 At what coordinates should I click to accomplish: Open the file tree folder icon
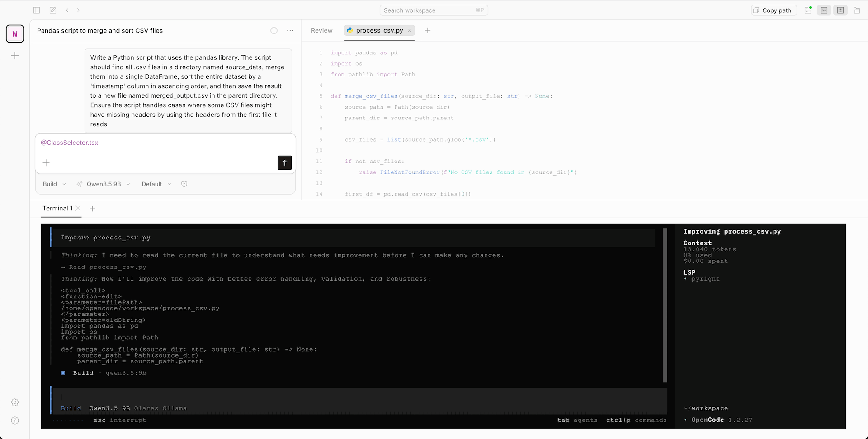point(857,10)
